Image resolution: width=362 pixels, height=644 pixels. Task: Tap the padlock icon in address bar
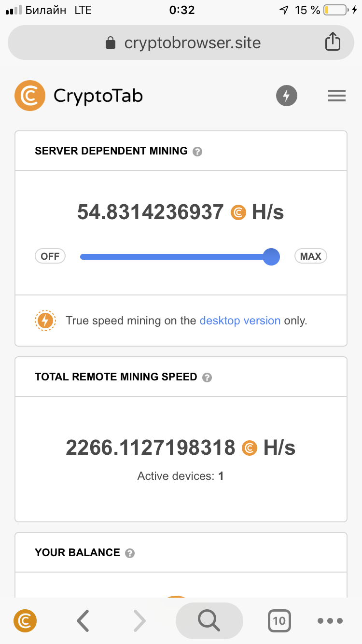111,43
